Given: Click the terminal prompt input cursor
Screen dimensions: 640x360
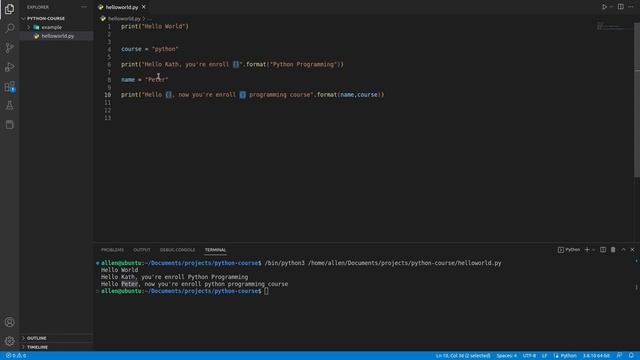Looking at the screenshot, I should [x=266, y=291].
